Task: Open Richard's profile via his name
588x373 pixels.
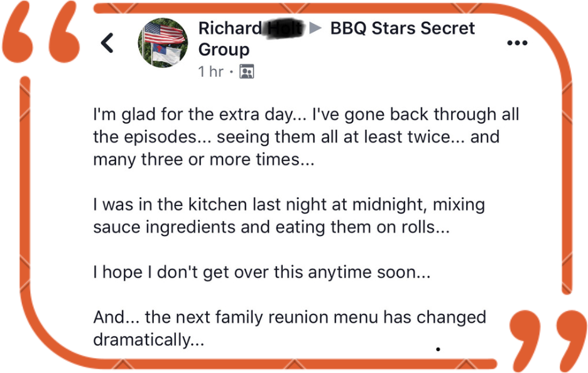Action: (x=230, y=28)
